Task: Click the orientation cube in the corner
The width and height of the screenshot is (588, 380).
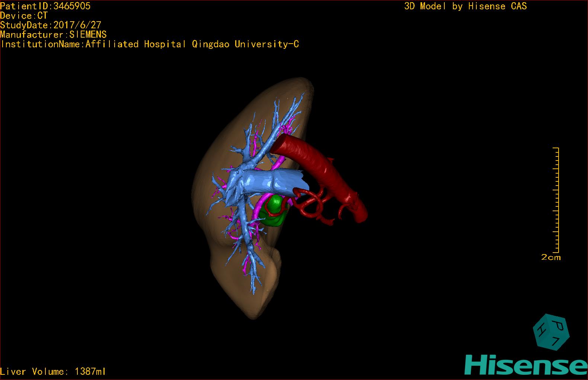Action: (x=551, y=332)
